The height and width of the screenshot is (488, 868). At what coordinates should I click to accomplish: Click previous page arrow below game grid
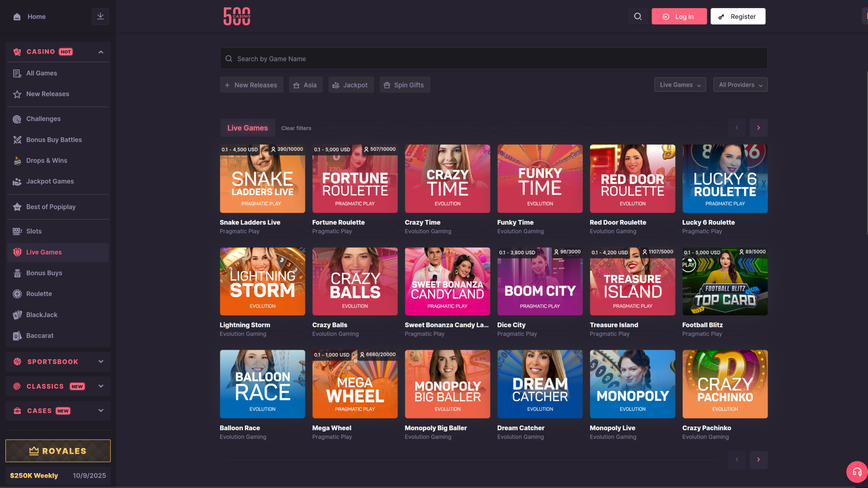pyautogui.click(x=737, y=460)
